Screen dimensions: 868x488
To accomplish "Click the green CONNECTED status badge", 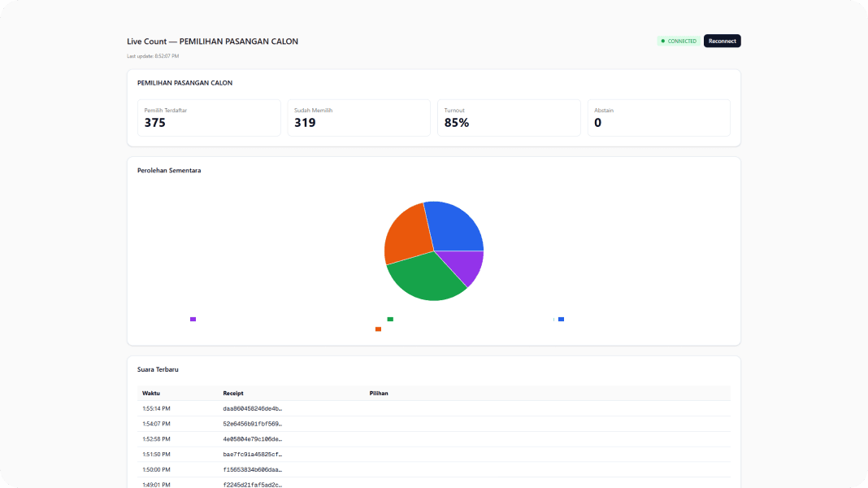I will 679,41.
